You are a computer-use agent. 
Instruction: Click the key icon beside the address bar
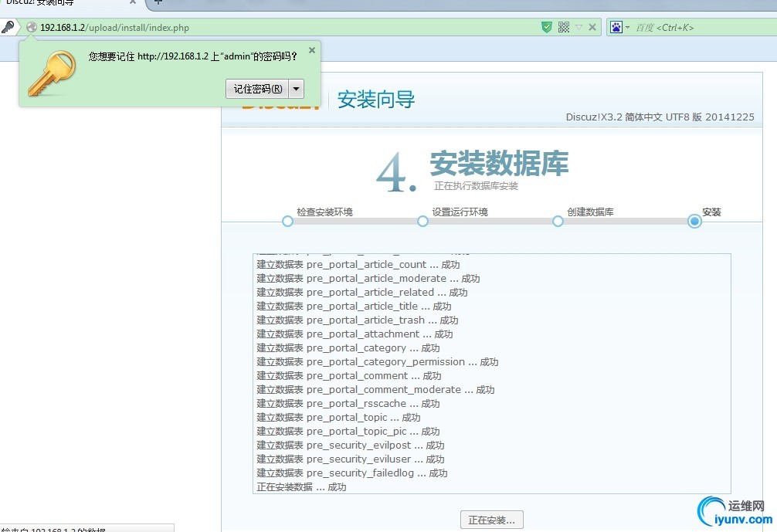click(8, 27)
